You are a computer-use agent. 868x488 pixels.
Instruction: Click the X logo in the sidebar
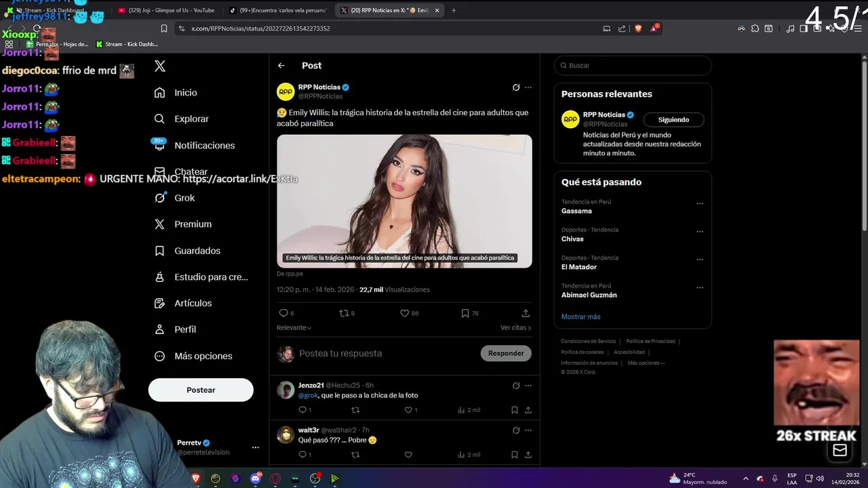(160, 66)
